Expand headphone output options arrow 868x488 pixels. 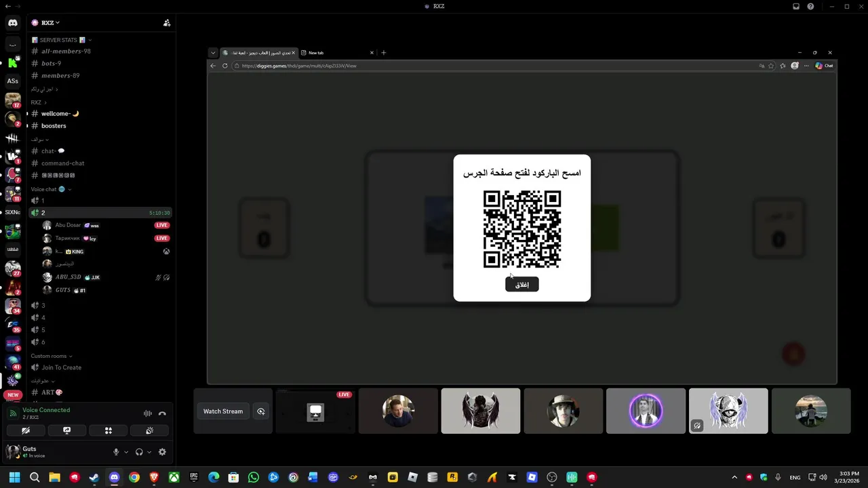[149, 452]
